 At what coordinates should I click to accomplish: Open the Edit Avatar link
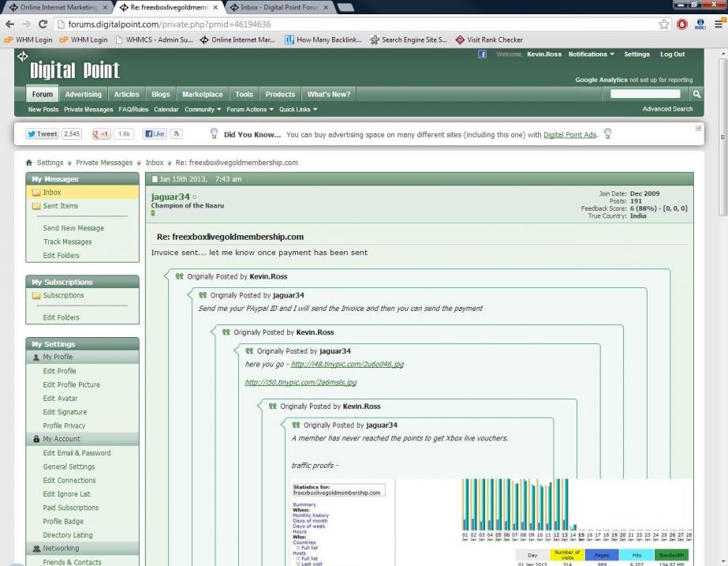click(60, 398)
